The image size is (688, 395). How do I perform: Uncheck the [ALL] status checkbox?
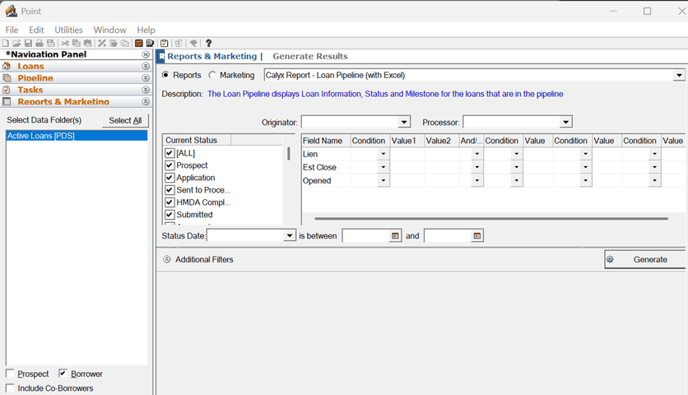pyautogui.click(x=170, y=153)
